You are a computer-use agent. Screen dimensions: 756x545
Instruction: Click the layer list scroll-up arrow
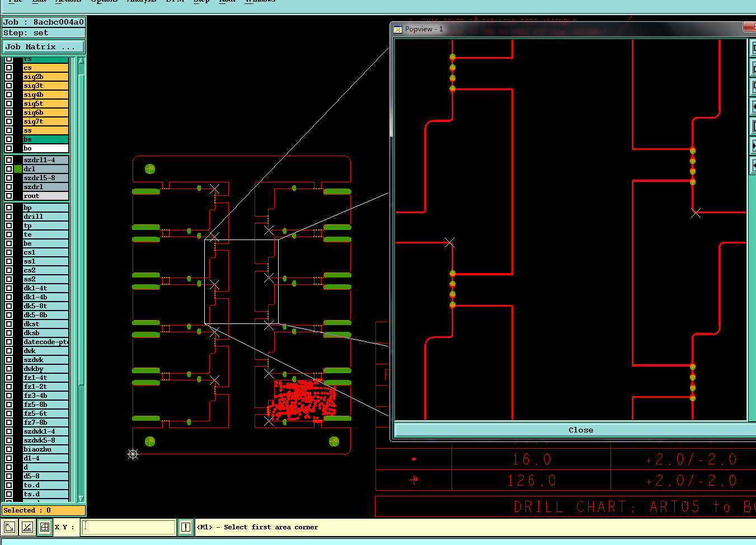(x=81, y=60)
